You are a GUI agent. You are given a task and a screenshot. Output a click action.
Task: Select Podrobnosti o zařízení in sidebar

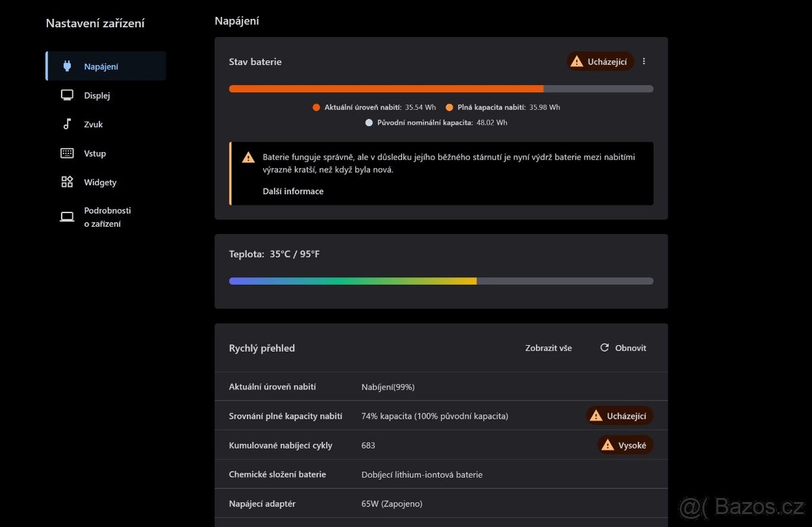coord(107,217)
